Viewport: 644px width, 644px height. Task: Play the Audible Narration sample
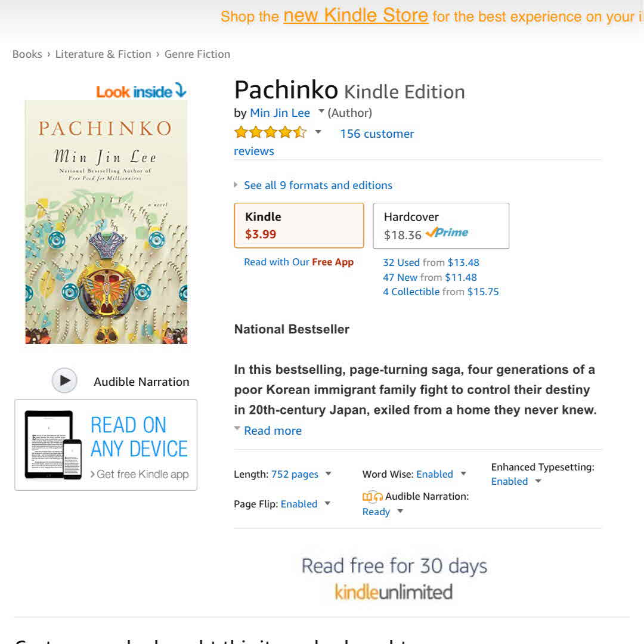[x=64, y=381]
